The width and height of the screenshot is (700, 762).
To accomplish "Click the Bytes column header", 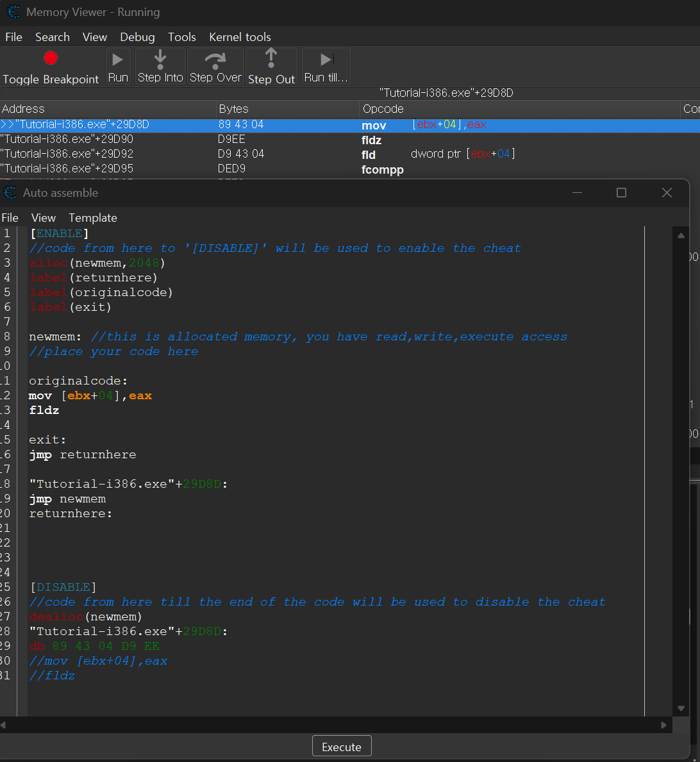I will click(233, 109).
